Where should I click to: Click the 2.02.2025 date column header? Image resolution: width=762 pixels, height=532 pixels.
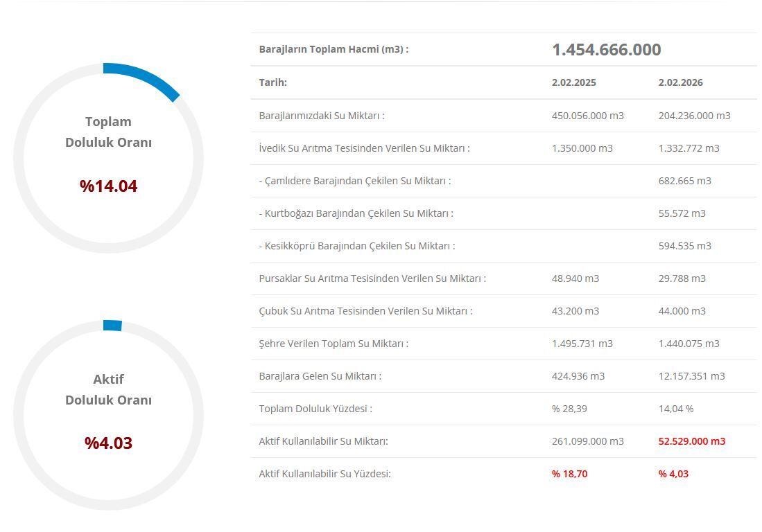[574, 82]
